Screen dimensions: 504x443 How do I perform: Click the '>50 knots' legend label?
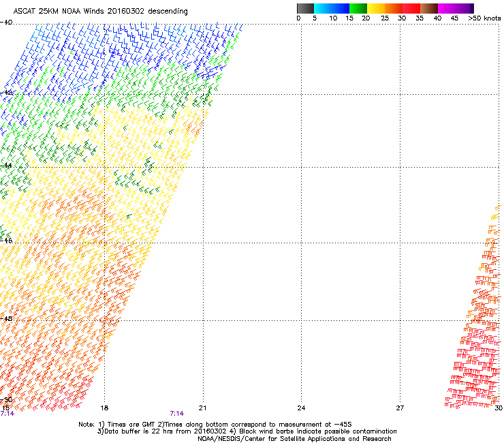484,18
